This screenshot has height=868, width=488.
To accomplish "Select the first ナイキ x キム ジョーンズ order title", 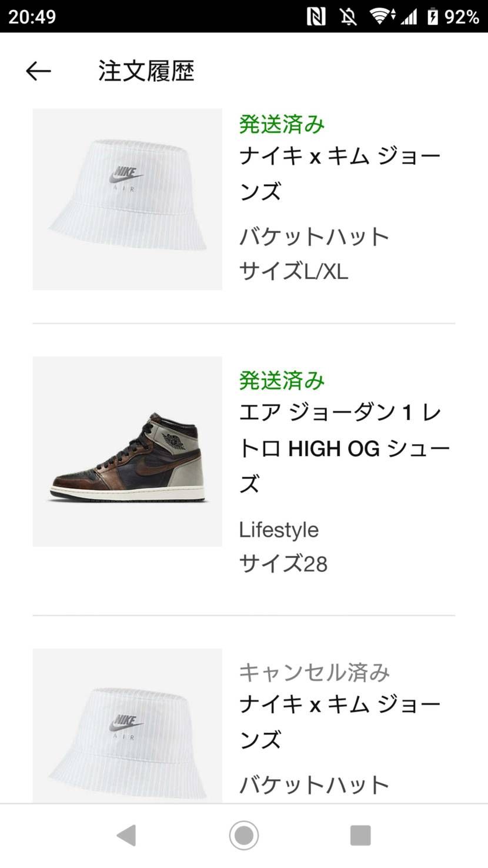I will tap(340, 174).
